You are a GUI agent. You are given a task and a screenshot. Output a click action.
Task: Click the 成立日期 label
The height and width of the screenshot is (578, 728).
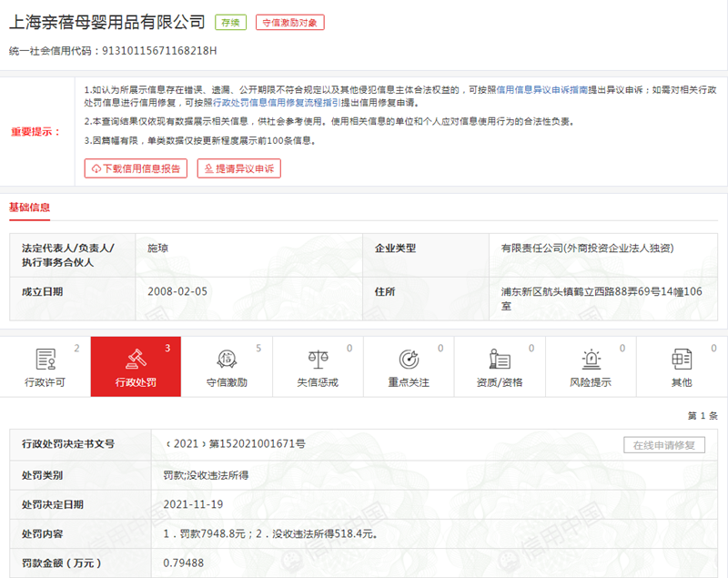point(42,291)
